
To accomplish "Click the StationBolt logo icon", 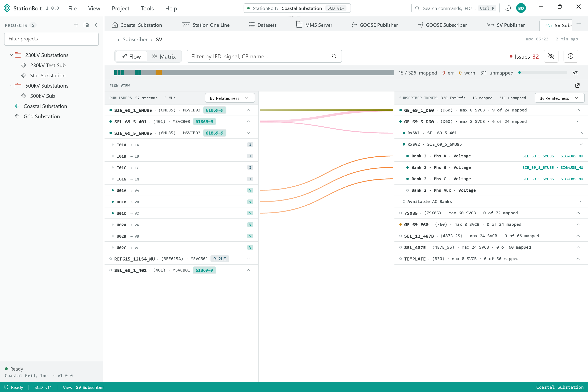I will point(7,8).
